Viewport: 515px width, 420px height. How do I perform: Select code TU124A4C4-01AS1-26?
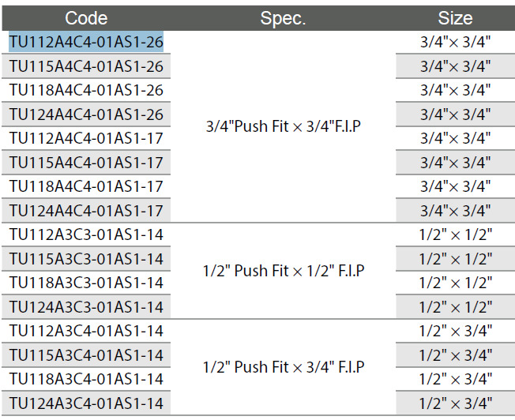click(86, 114)
